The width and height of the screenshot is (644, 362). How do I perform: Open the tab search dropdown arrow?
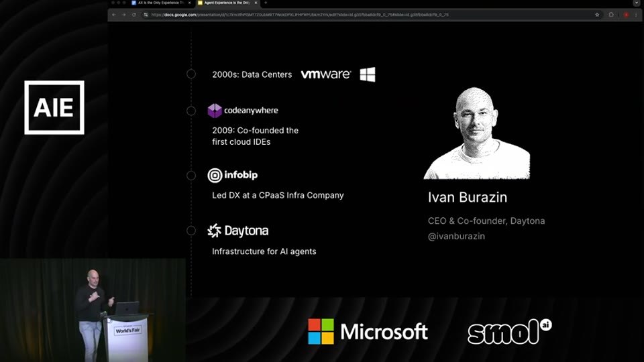click(636, 3)
